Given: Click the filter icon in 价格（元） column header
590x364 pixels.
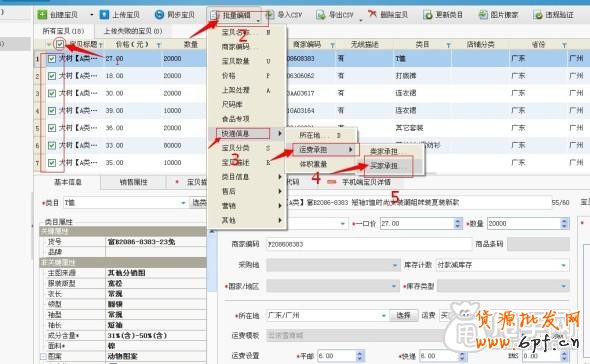Looking at the screenshot, I should 159,45.
